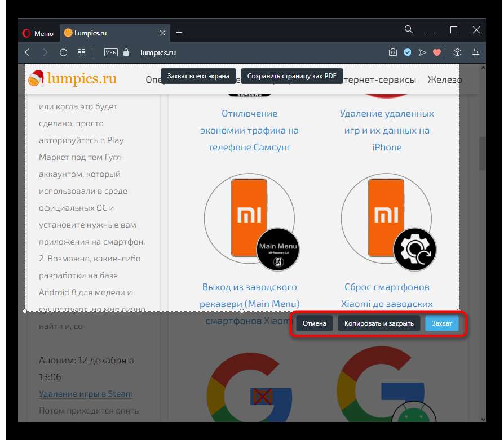Click Сохранить страницу как PDF button
Image resolution: width=504 pixels, height=440 pixels.
[x=291, y=76]
